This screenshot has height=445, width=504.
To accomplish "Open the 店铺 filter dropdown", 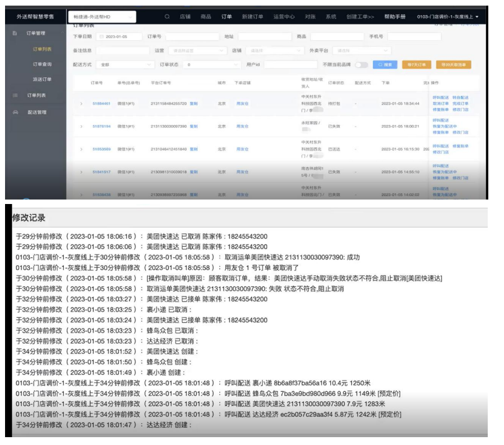I will click(x=274, y=50).
